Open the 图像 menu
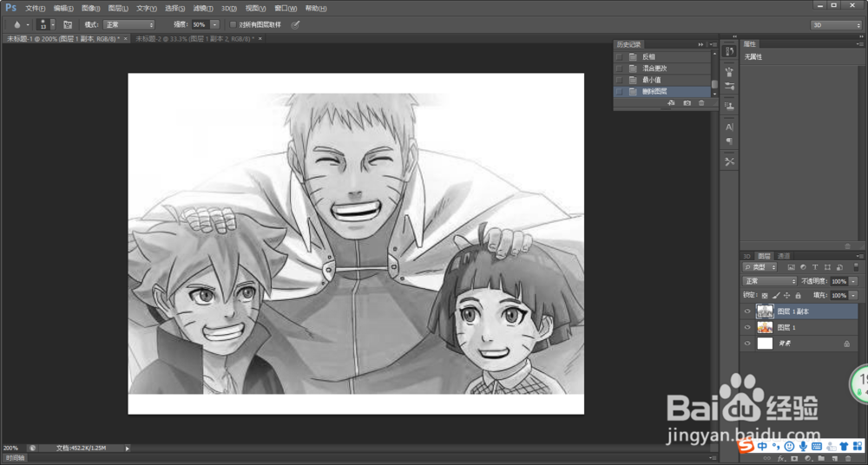This screenshot has height=465, width=868. (x=91, y=9)
